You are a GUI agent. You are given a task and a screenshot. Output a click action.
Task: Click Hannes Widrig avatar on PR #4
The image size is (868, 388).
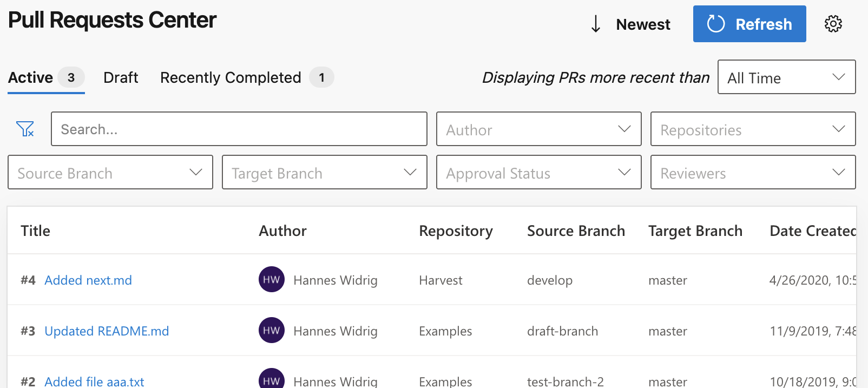pos(271,279)
